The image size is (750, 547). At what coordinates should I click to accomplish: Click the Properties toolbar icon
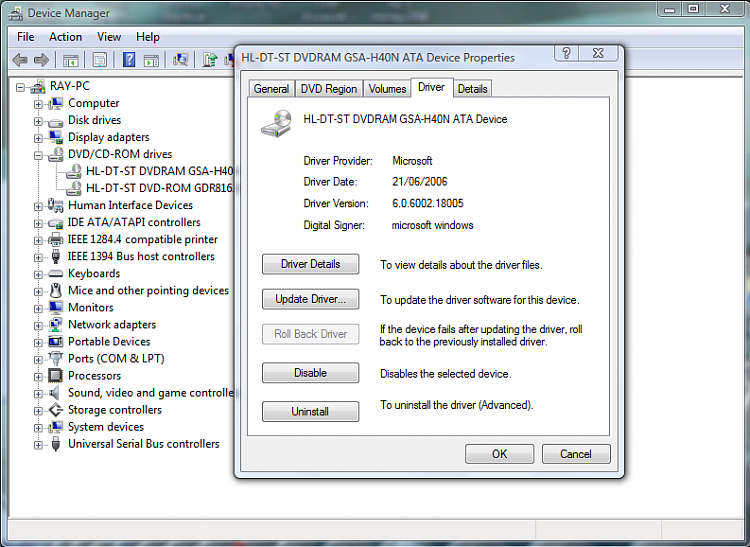pos(99,60)
